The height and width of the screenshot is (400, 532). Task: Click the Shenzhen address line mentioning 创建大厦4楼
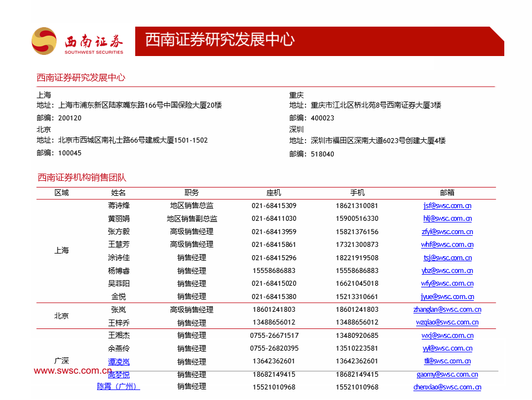coord(367,140)
